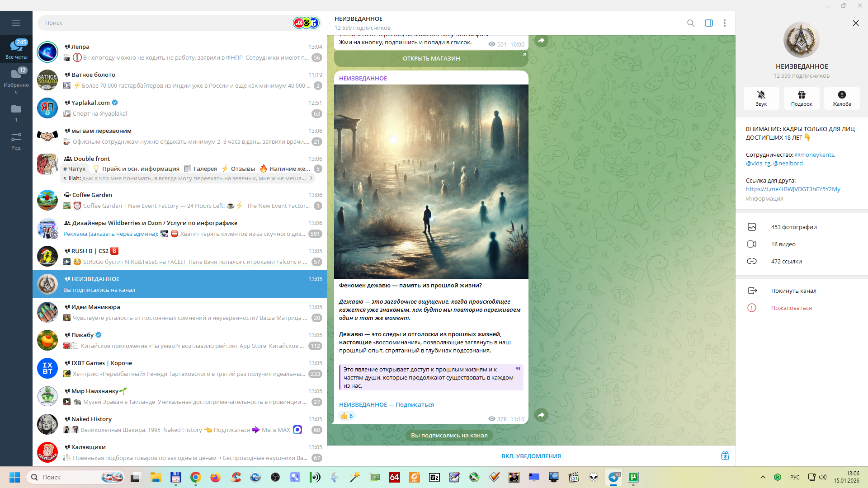Forward the déjà vu post with the share arrow

click(x=541, y=415)
